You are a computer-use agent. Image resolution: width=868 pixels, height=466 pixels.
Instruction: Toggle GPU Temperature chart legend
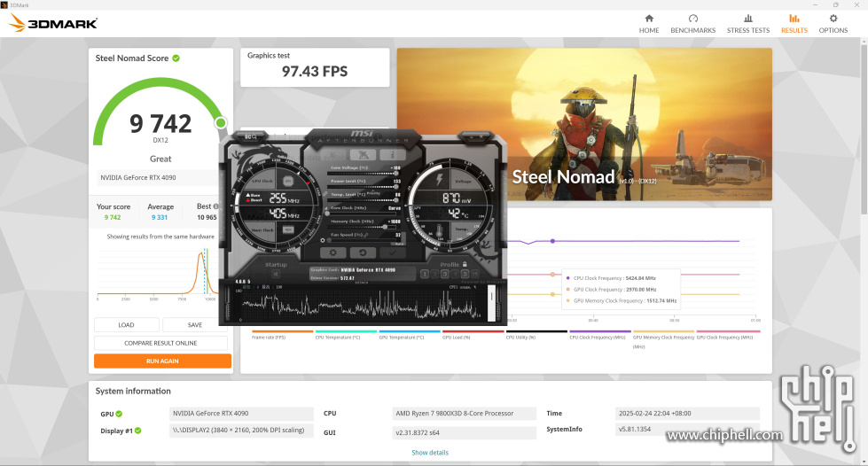coord(410,336)
